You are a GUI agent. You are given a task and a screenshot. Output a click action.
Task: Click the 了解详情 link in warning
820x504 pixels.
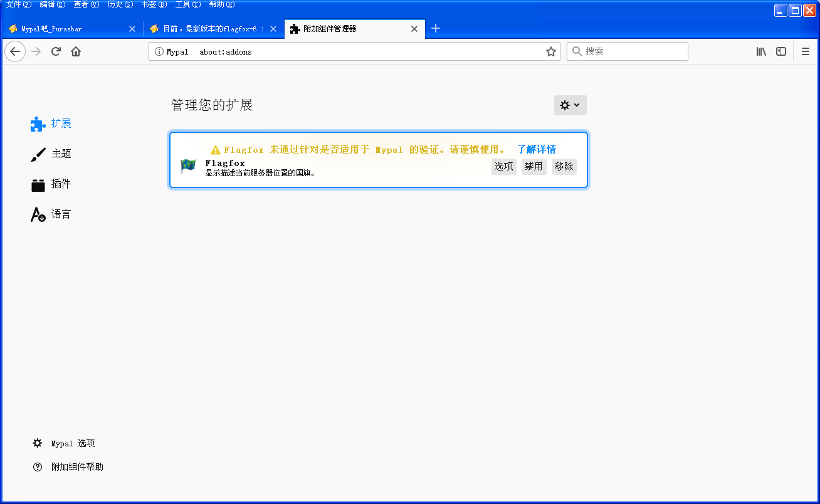click(x=536, y=149)
